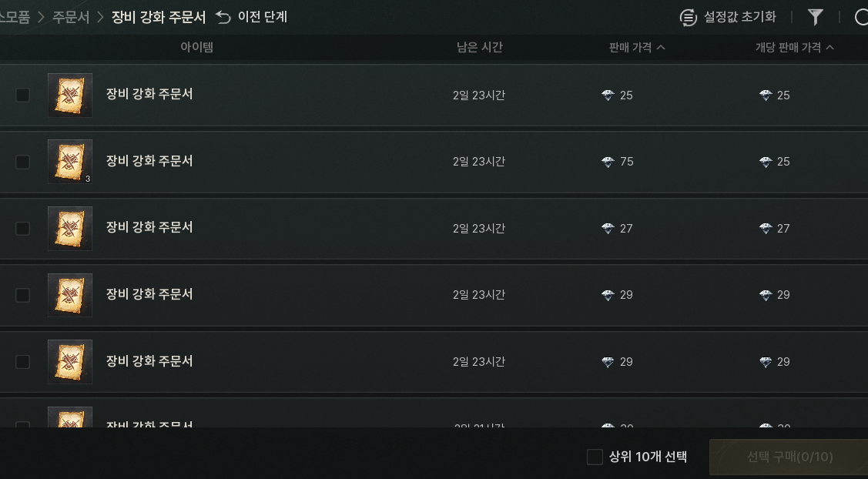The image size is (868, 479).
Task: Click the scroll icon in the 27 diamond row
Action: click(70, 228)
